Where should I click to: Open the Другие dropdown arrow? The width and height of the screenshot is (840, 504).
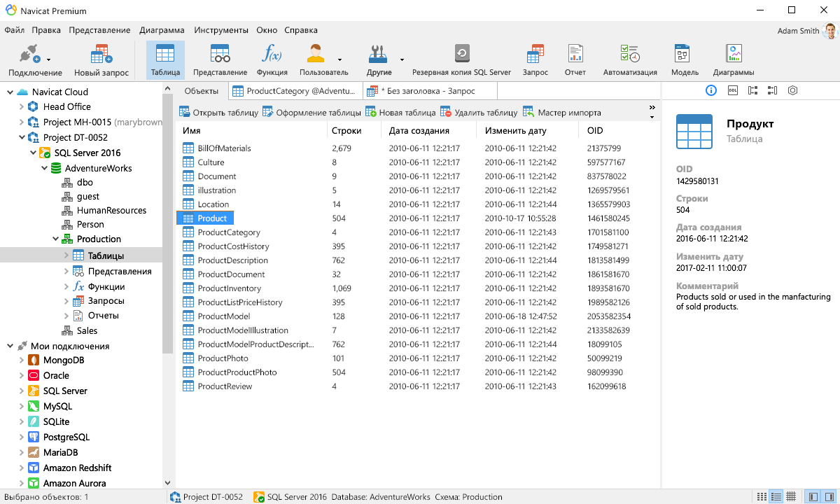[x=402, y=60]
